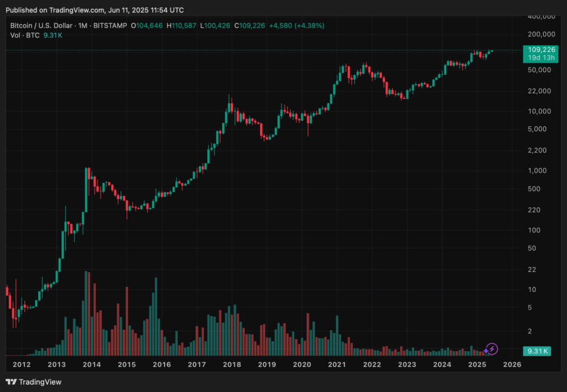Screen dimensions: 567x392
Task: Click the 2020 label on the time axis
Action: tap(302, 364)
